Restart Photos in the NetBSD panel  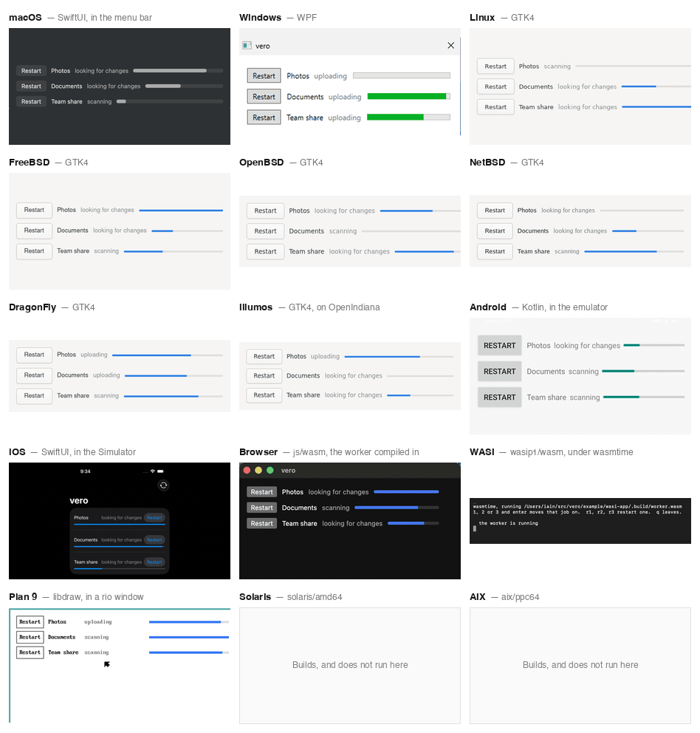495,211
